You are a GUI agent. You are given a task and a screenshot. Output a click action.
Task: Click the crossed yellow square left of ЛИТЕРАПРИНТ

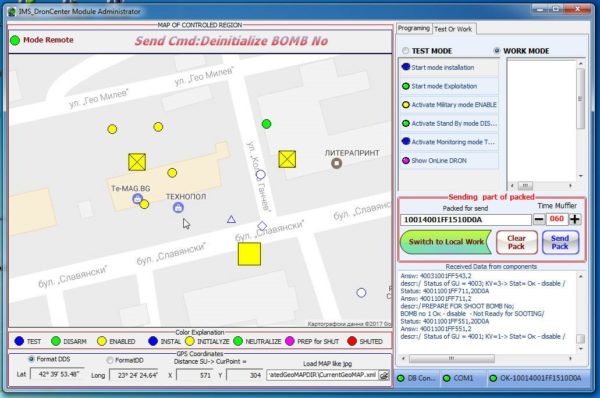(287, 159)
